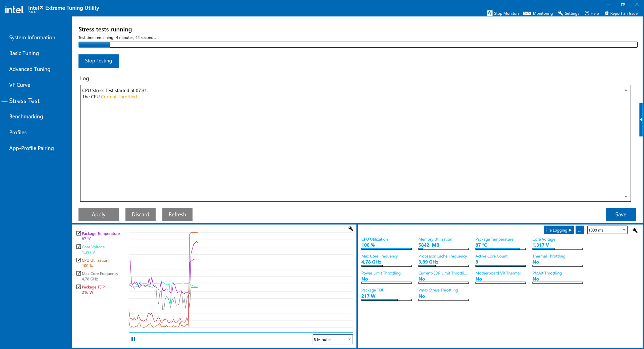644x349 pixels.
Task: Go to Basic Tuning
Action: click(24, 53)
